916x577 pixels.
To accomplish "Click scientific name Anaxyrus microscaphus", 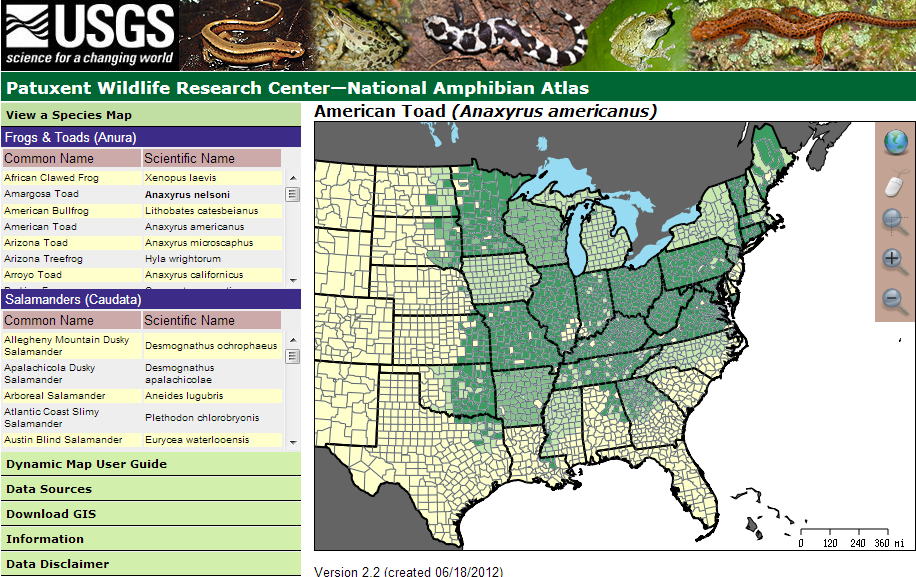I will [199, 242].
